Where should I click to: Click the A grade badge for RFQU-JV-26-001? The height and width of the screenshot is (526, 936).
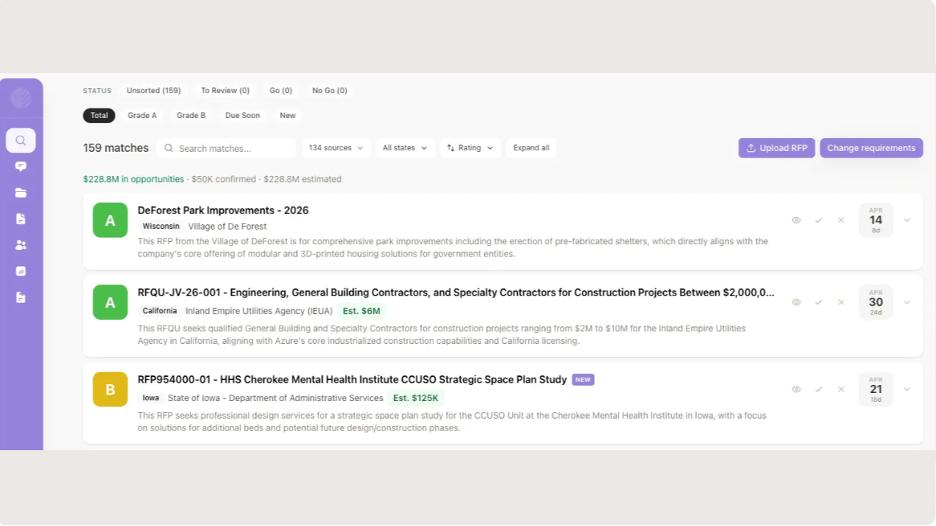point(110,302)
